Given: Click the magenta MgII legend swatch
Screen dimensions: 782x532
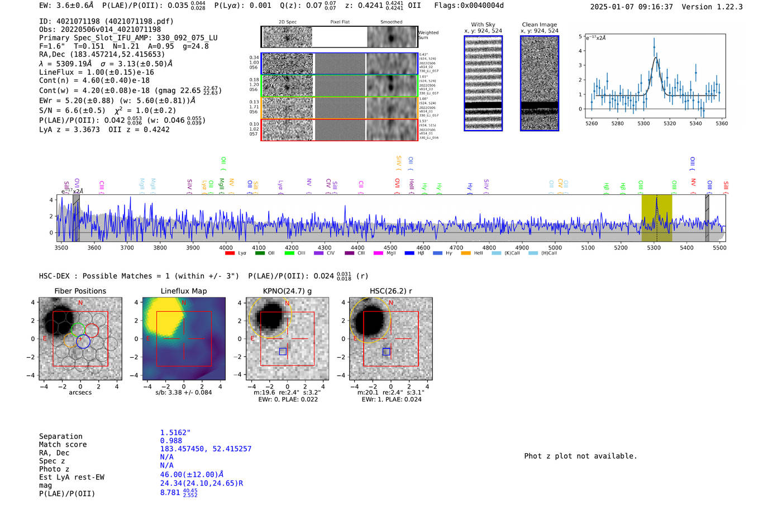Looking at the screenshot, I should coord(379,253).
